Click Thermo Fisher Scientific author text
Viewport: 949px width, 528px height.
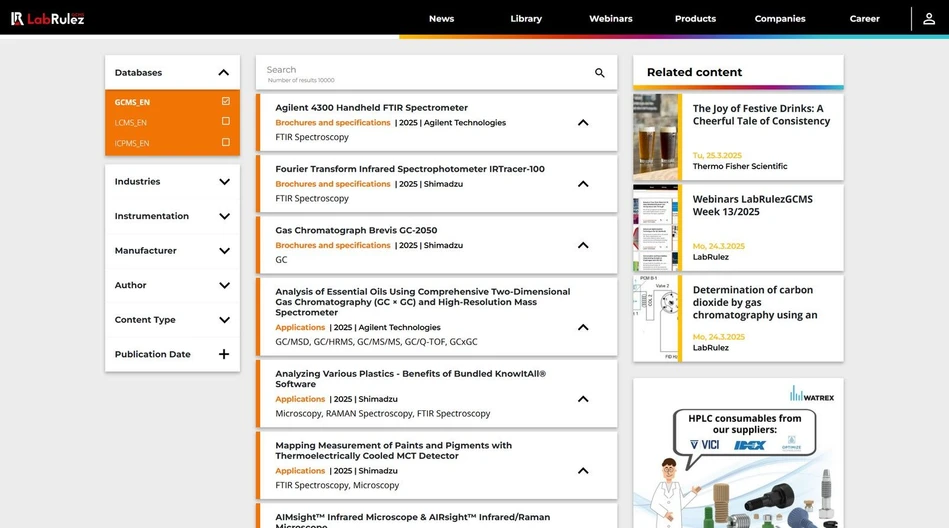click(x=740, y=166)
